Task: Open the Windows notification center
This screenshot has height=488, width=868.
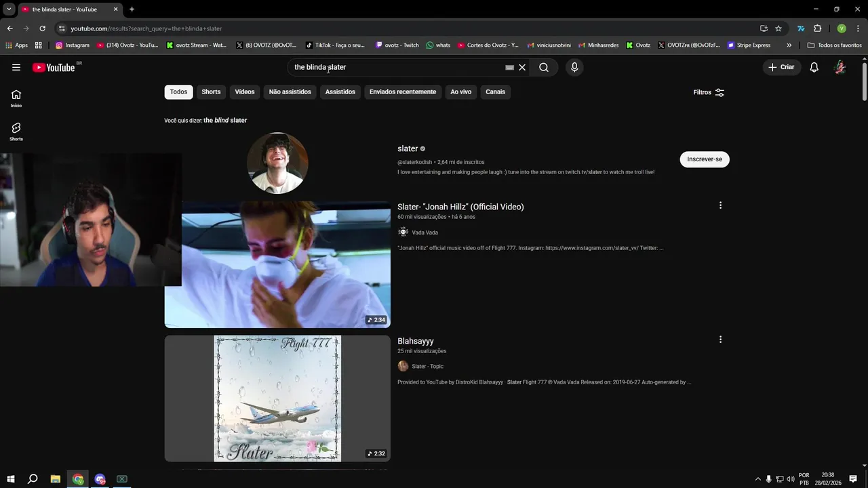Action: (x=853, y=479)
